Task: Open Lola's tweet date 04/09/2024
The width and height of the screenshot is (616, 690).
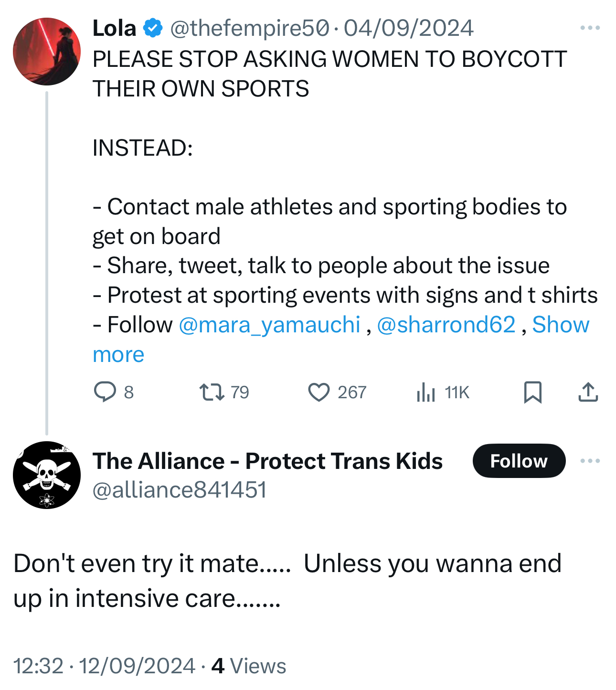Action: tap(408, 28)
